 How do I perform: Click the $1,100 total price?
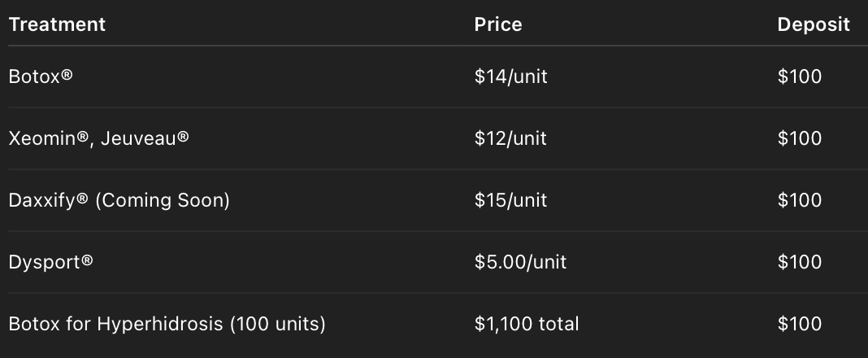pyautogui.click(x=527, y=324)
